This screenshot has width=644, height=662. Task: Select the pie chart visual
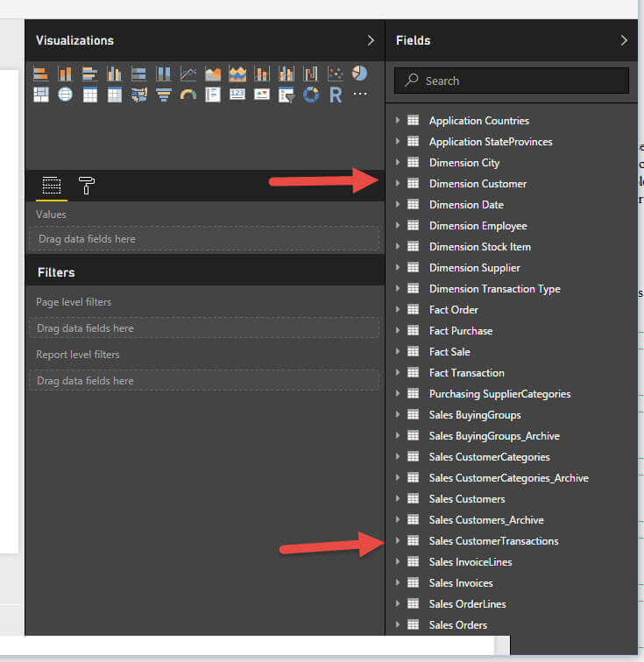(x=359, y=73)
